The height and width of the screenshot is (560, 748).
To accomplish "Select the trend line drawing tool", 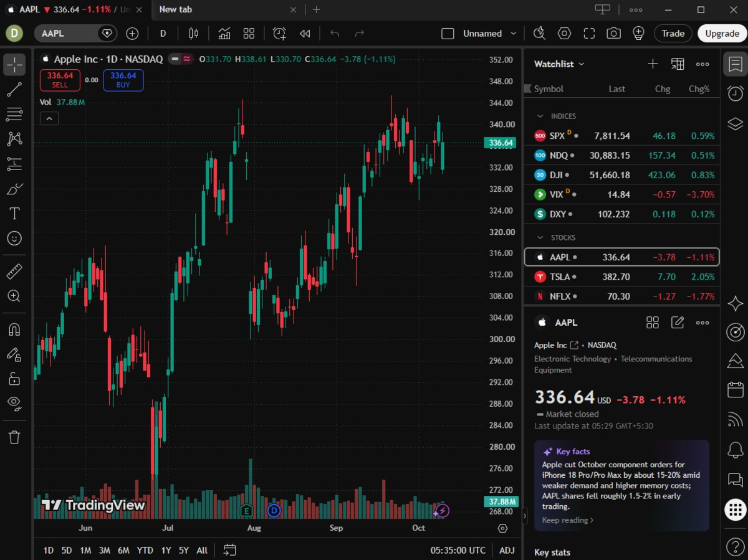I will [14, 90].
